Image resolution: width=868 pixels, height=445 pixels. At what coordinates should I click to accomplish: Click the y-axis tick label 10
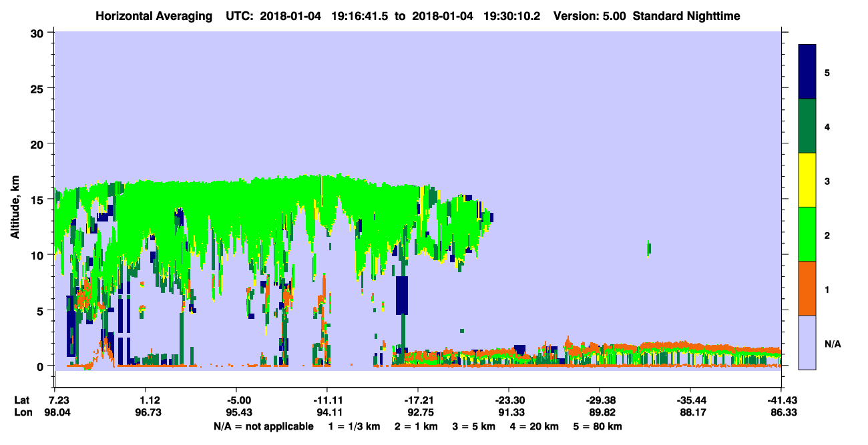39,255
